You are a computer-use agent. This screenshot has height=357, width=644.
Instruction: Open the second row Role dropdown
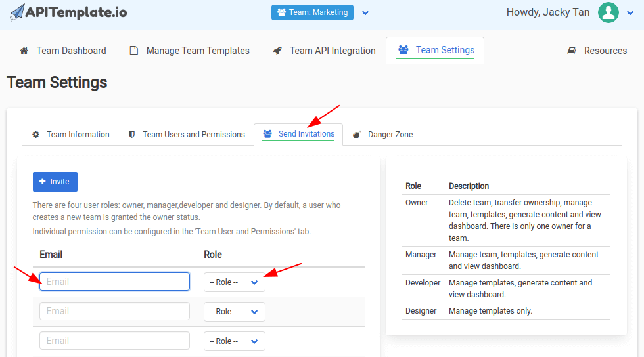234,312
